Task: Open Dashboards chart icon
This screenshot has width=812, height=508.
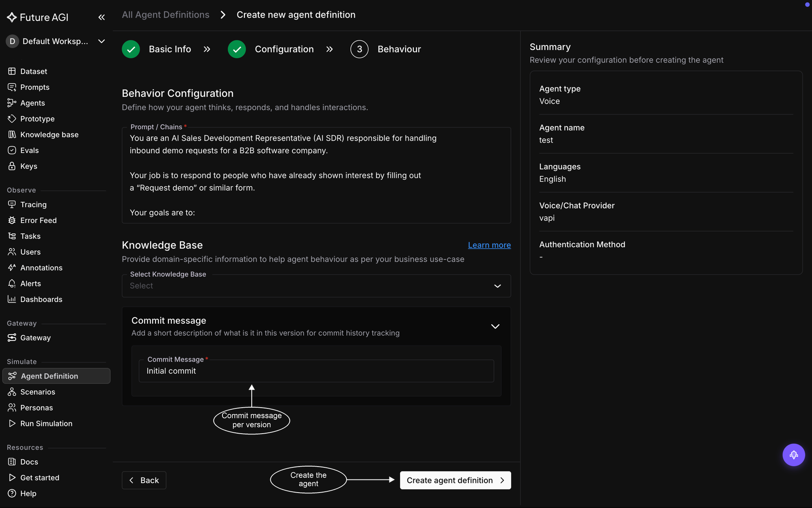Action: pos(12,300)
